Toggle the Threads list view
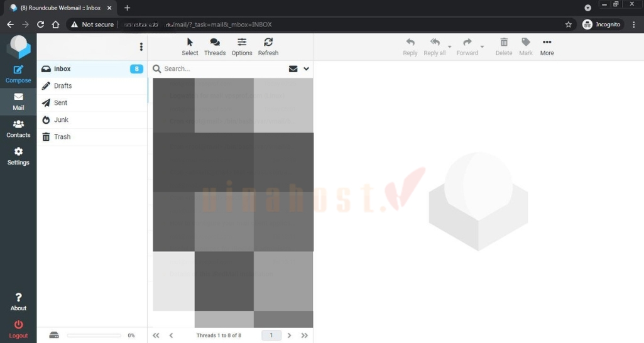The height and width of the screenshot is (343, 644). (x=215, y=47)
